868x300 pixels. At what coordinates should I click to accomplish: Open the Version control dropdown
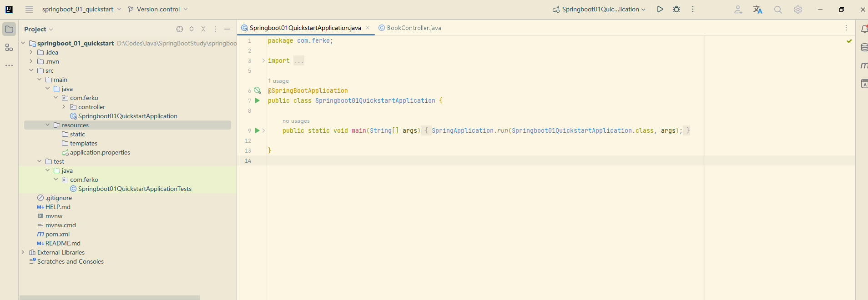point(158,9)
